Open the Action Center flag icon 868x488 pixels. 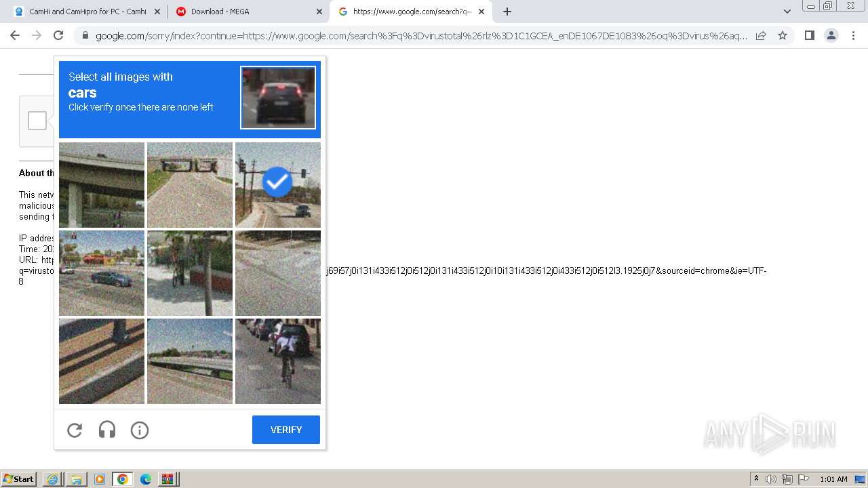[x=804, y=479]
